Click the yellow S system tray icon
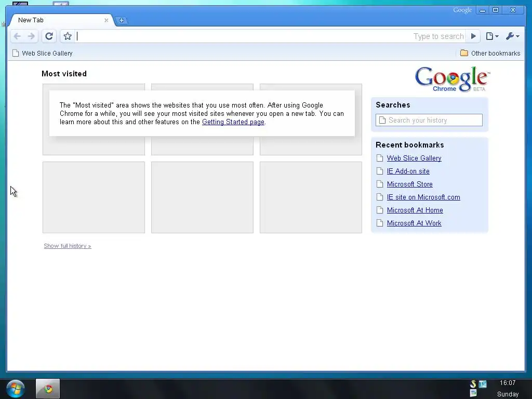The width and height of the screenshot is (532, 399). click(473, 384)
